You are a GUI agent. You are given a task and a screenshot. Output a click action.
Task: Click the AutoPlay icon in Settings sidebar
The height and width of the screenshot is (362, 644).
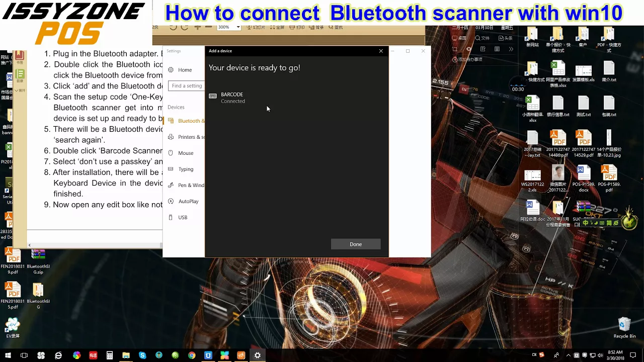[x=171, y=201]
